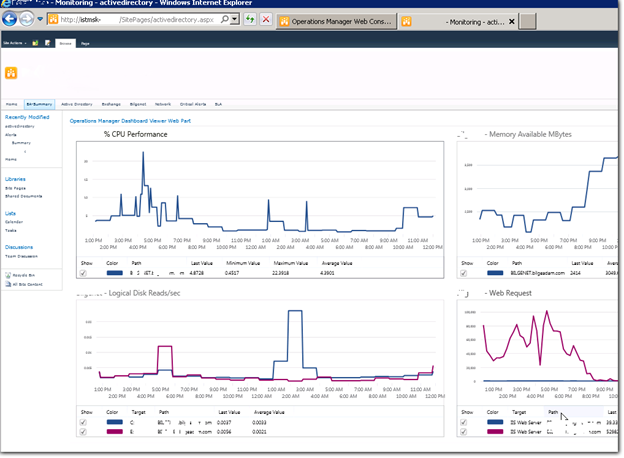Open the Critical Alerts navigation link
This screenshot has width=624, height=458.
point(193,104)
